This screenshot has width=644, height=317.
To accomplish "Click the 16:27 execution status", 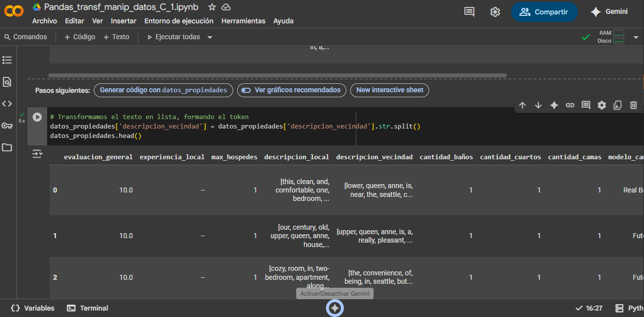I will (589, 308).
